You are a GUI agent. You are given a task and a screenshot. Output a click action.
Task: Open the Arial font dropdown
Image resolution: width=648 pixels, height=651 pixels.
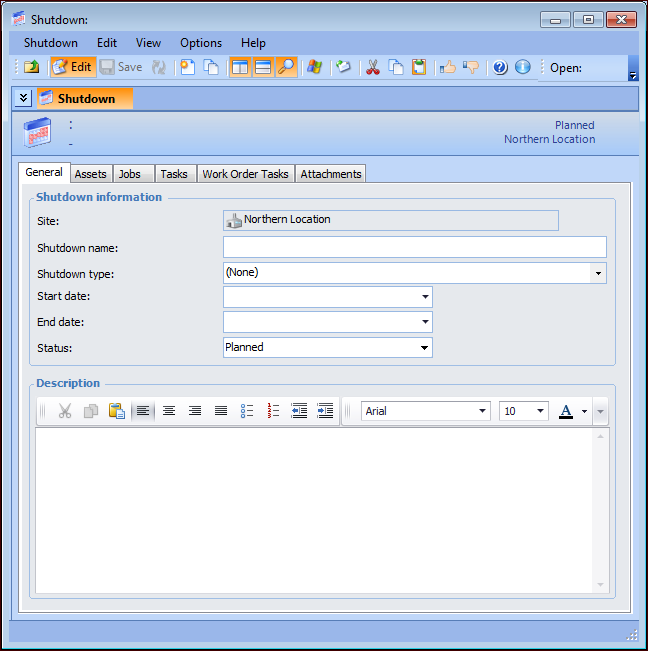click(x=482, y=411)
